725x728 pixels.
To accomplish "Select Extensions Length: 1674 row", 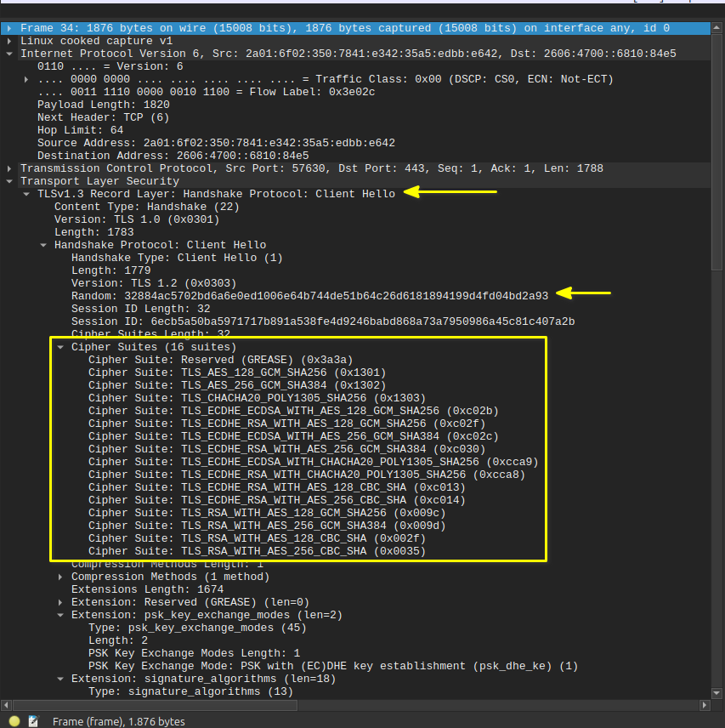I will pos(148,589).
